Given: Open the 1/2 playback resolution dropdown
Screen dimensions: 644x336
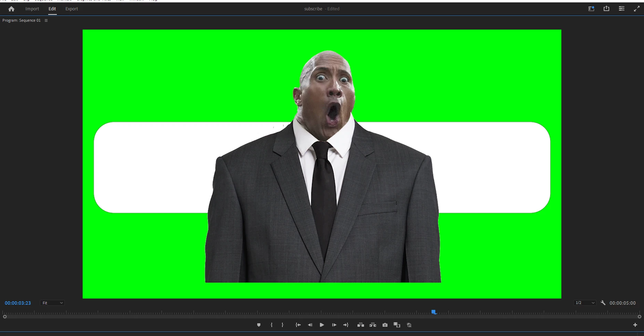Looking at the screenshot, I should [x=585, y=303].
